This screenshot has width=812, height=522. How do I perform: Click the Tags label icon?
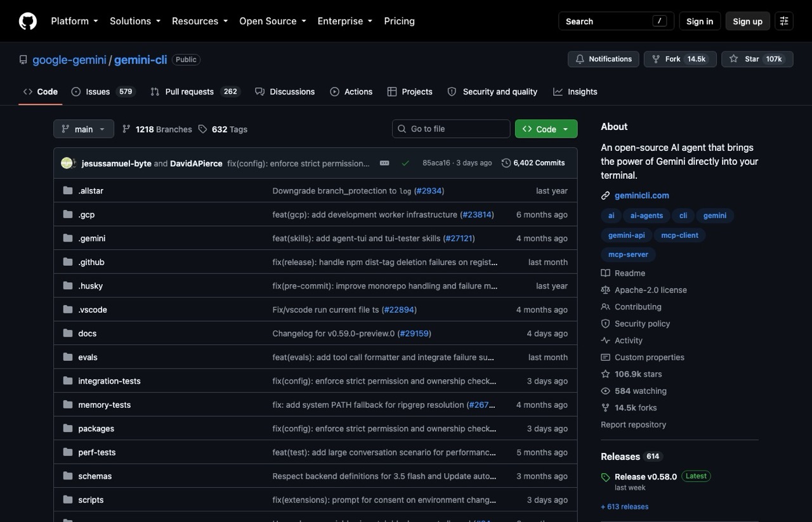[x=202, y=129]
